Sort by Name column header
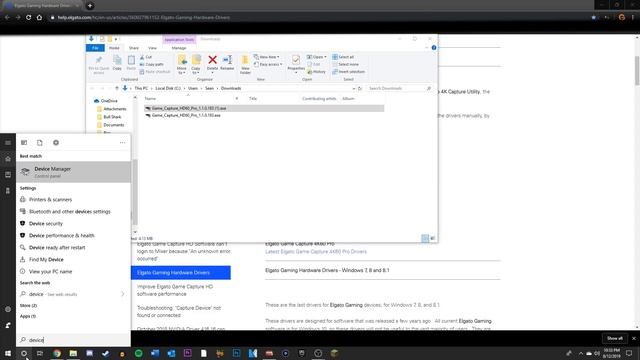 pos(150,98)
